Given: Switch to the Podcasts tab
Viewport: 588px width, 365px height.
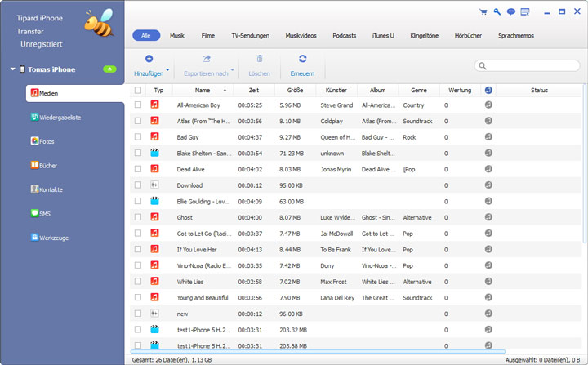Looking at the screenshot, I should click(x=345, y=36).
